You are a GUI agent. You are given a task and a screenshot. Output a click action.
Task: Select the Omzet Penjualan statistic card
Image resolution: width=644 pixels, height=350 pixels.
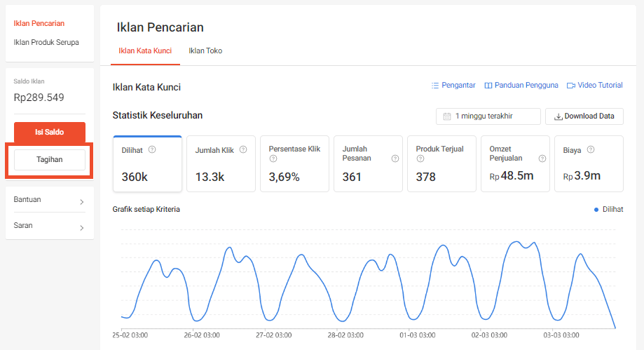tap(515, 163)
